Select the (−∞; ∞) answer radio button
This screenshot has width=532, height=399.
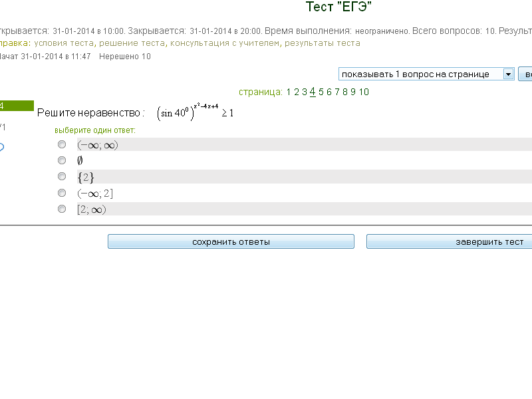[x=62, y=144]
